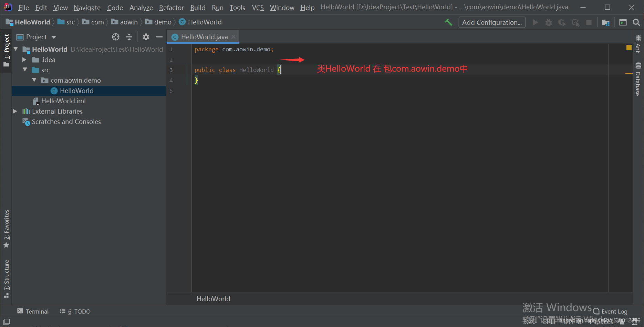
Task: Click the Debug bug icon
Action: 549,22
